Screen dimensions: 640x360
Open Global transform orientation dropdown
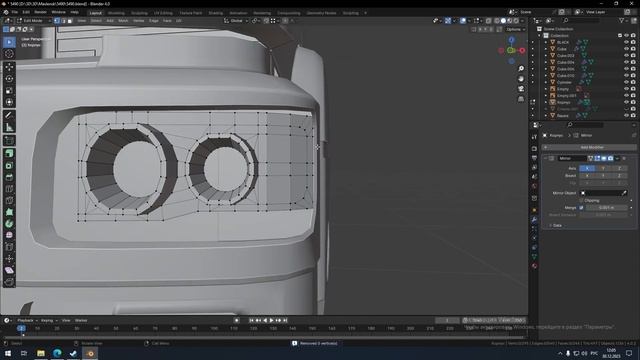tap(236, 20)
